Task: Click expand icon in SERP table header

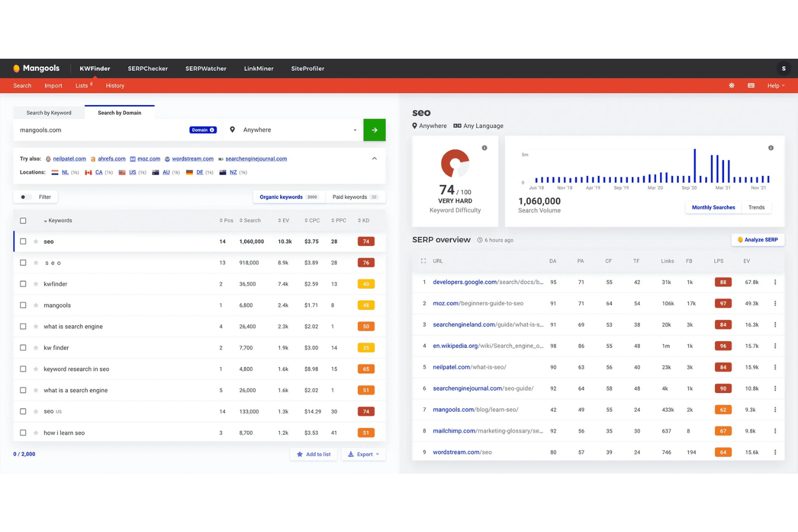Action: click(423, 261)
